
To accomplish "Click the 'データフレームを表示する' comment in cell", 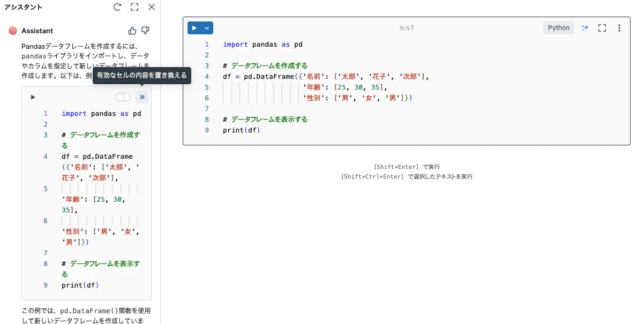I will click(x=265, y=120).
